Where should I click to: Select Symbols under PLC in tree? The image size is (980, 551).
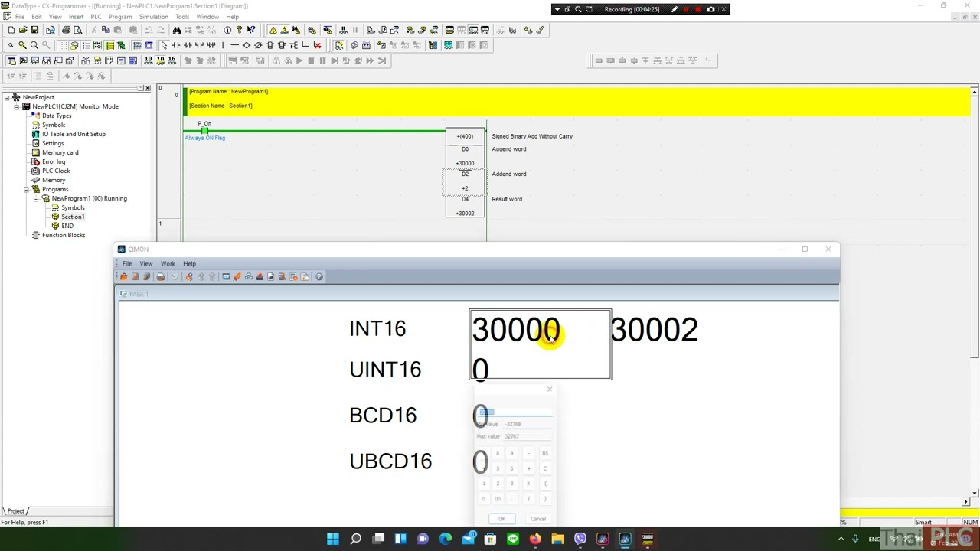click(x=54, y=125)
